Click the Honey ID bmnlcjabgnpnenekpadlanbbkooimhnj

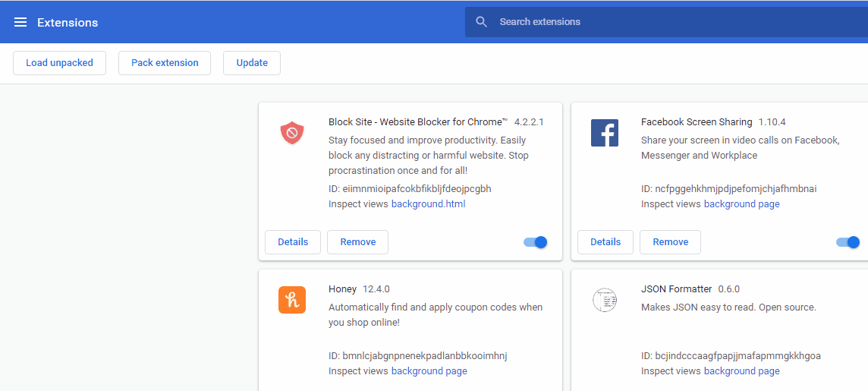click(418, 355)
